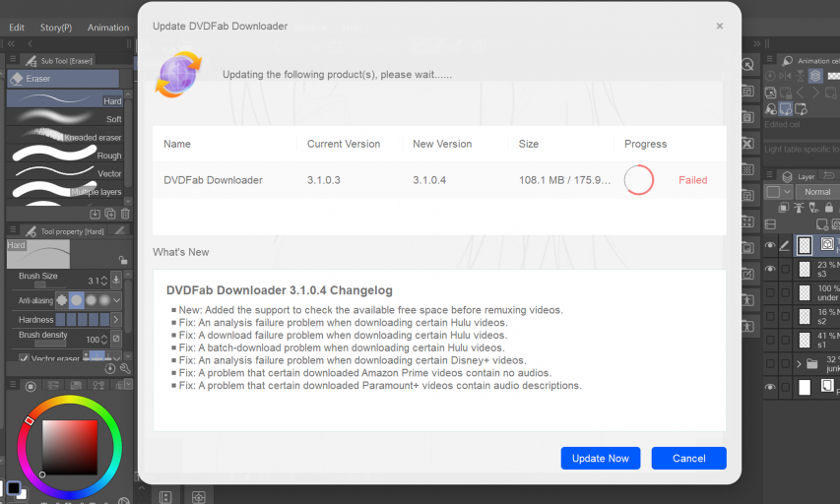The height and width of the screenshot is (504, 840).
Task: Hide the s3 layer eye toggle
Action: [x=770, y=269]
